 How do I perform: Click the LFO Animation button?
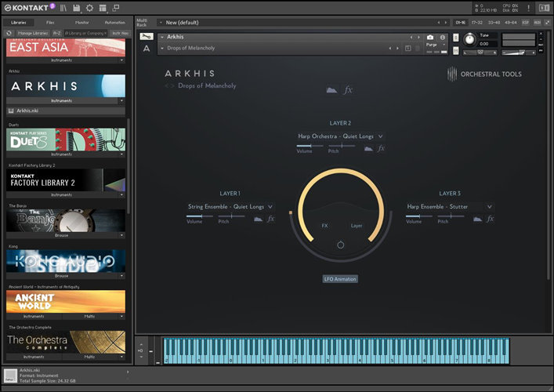pos(340,278)
